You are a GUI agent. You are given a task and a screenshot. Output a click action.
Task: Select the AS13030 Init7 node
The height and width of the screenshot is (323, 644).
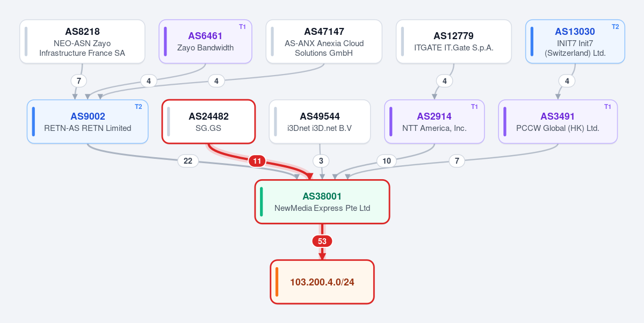(x=575, y=41)
